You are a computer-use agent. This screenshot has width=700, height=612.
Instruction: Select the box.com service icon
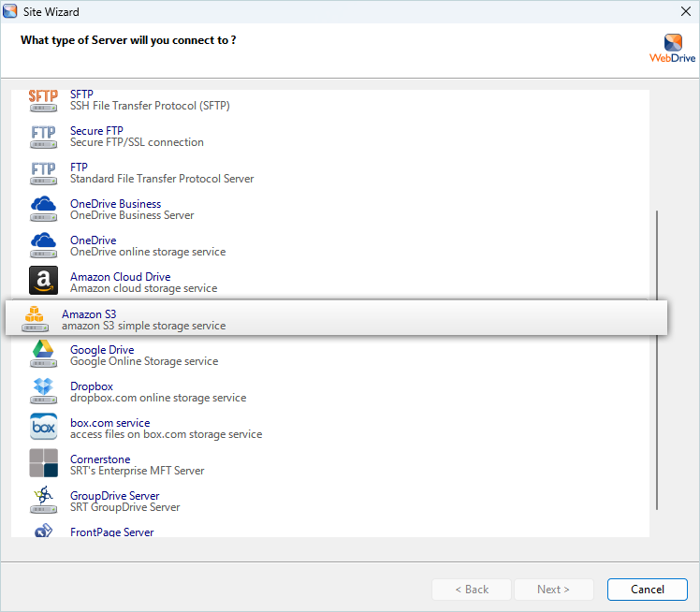(43, 428)
